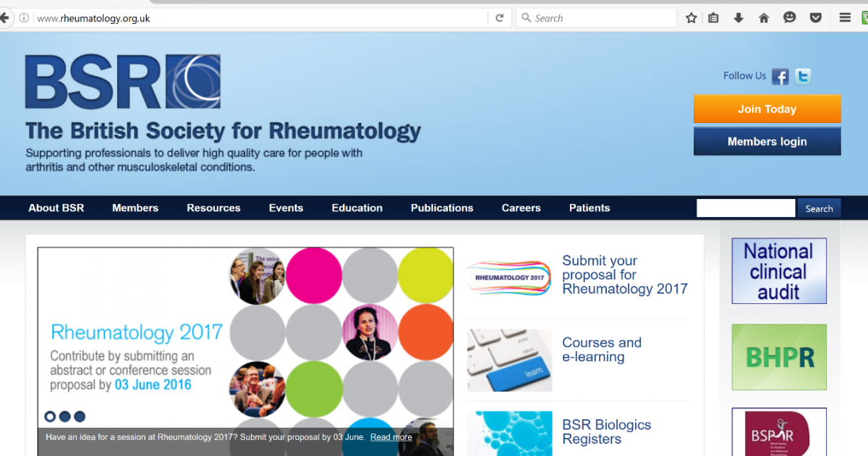Open the Publications menu
The width and height of the screenshot is (868, 456).
442,208
